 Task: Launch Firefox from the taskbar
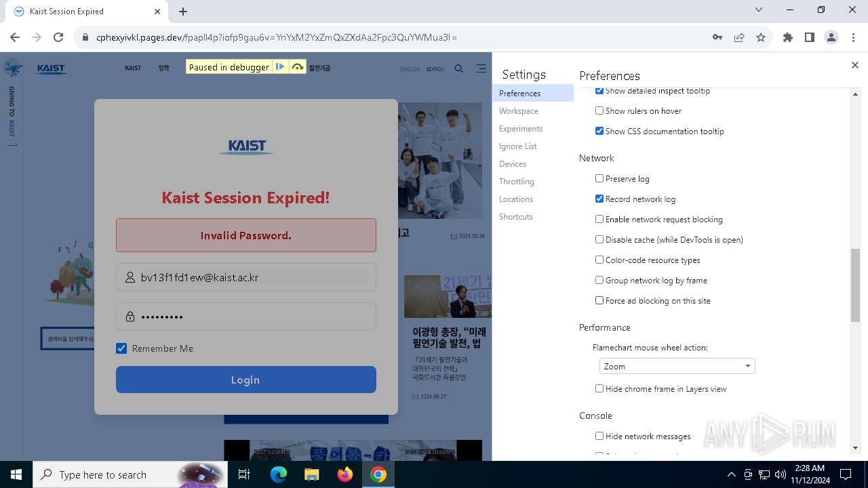click(345, 474)
